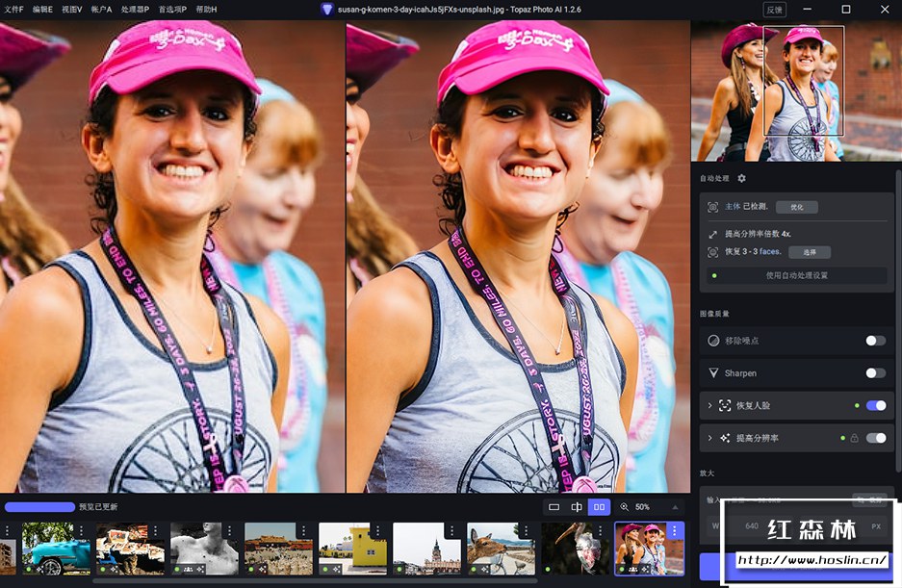
Task: Click the filmstrip horizontal scrollbar
Action: [315, 581]
